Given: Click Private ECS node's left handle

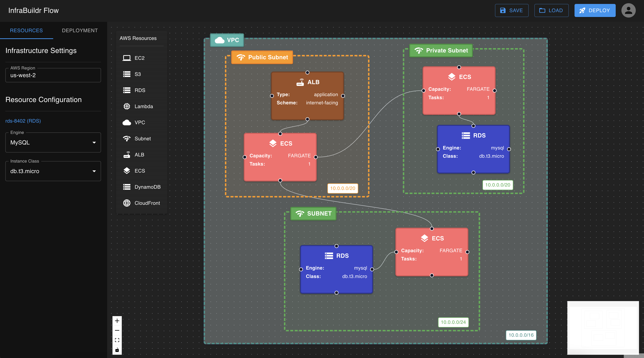Looking at the screenshot, I should coord(424,90).
